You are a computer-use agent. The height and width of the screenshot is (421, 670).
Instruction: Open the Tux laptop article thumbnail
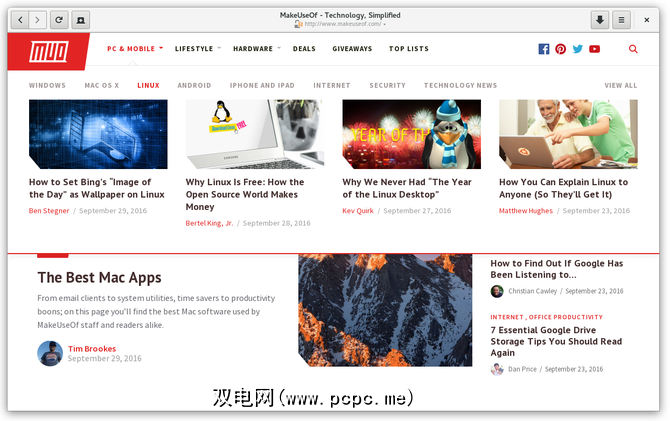tap(255, 134)
